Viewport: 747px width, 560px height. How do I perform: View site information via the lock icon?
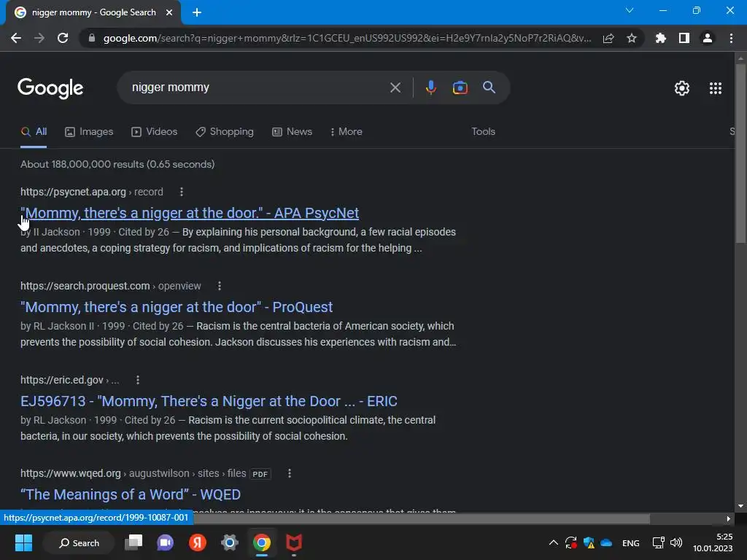click(92, 38)
